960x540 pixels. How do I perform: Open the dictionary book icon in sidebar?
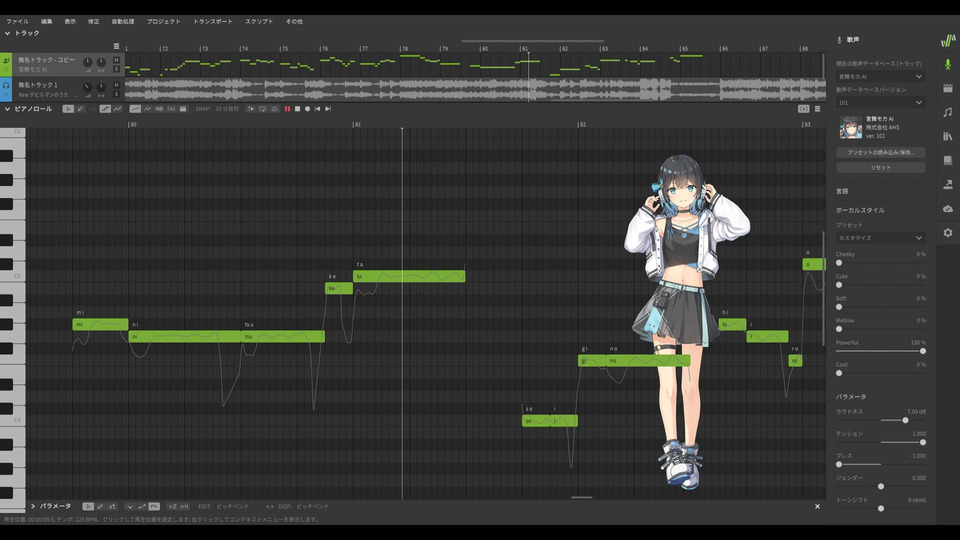point(948,160)
